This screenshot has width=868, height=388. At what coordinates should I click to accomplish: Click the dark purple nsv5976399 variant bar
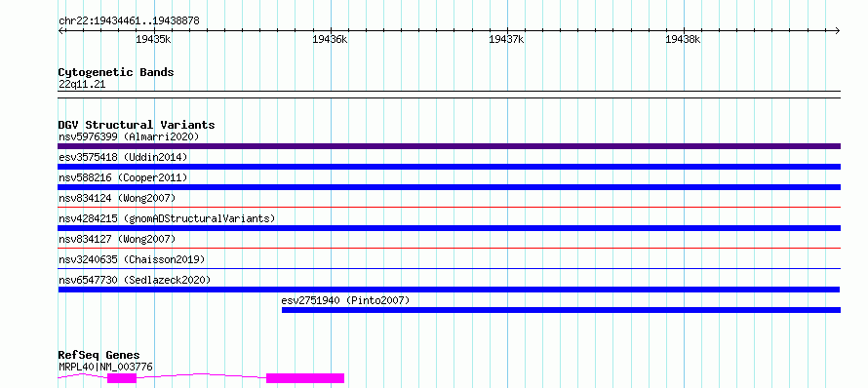click(x=449, y=146)
